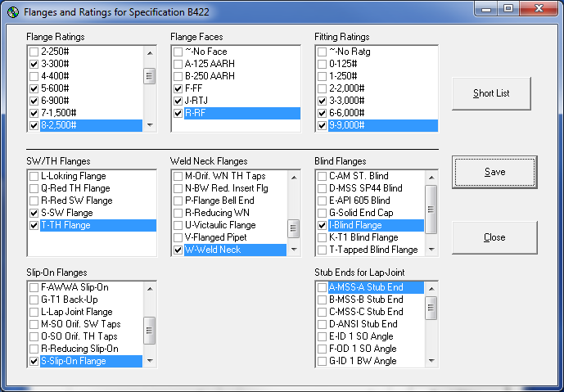Check the M-SO Orif. SW Taps option
Screen dimensions: 564x392
click(x=34, y=324)
